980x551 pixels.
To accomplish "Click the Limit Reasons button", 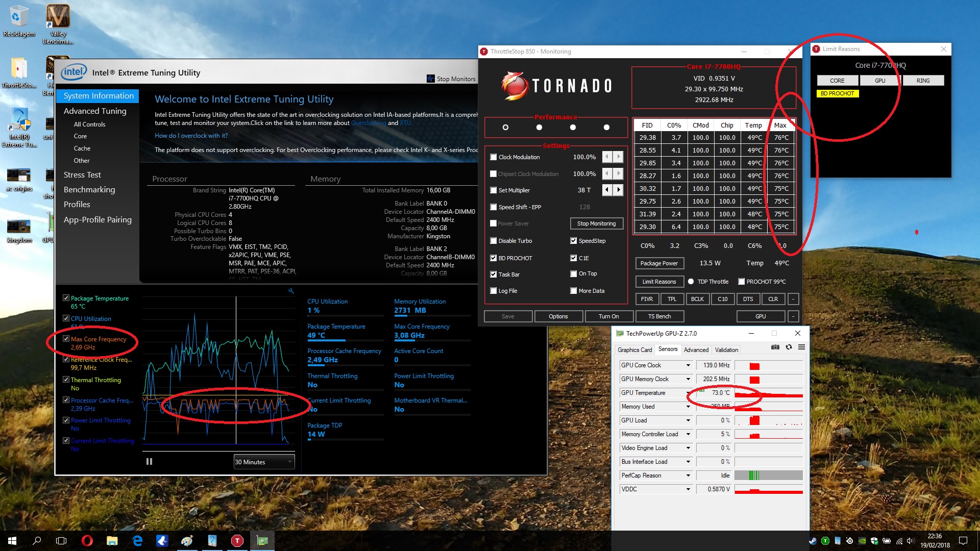I will 659,282.
